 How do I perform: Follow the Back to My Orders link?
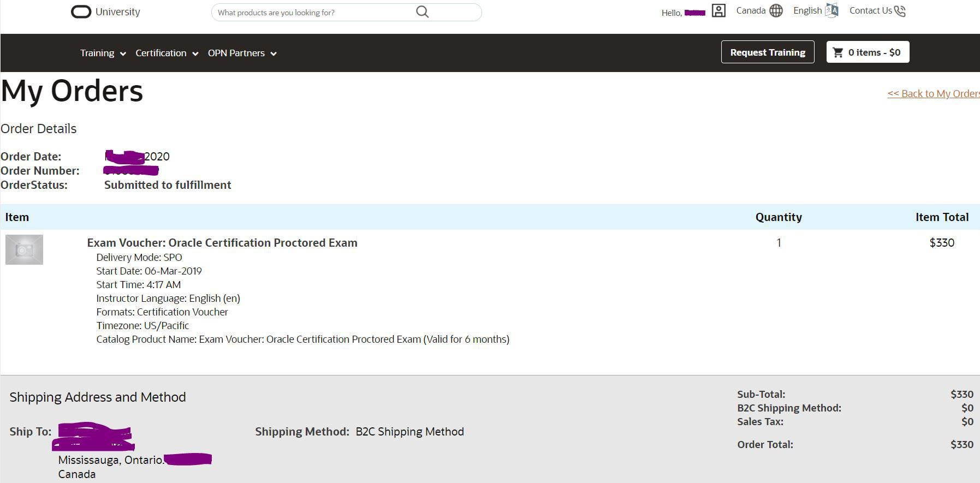click(934, 93)
